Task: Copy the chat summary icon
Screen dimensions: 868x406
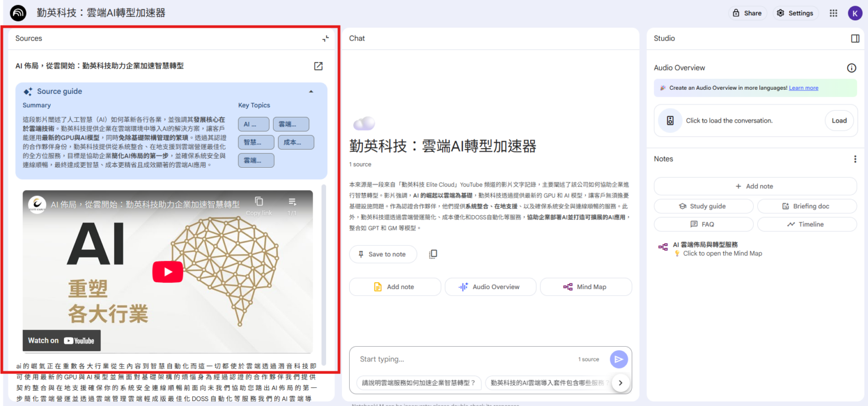Action: coord(433,254)
